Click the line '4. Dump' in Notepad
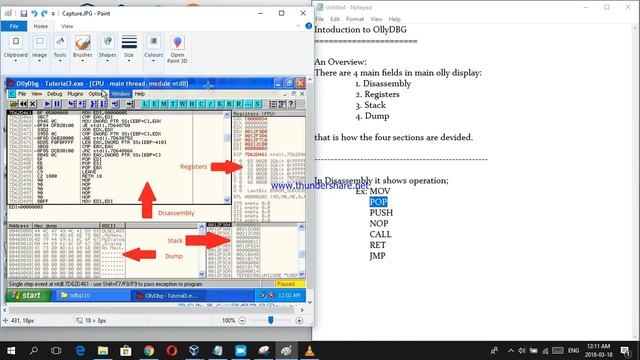This screenshot has height=360, width=640. click(x=372, y=116)
